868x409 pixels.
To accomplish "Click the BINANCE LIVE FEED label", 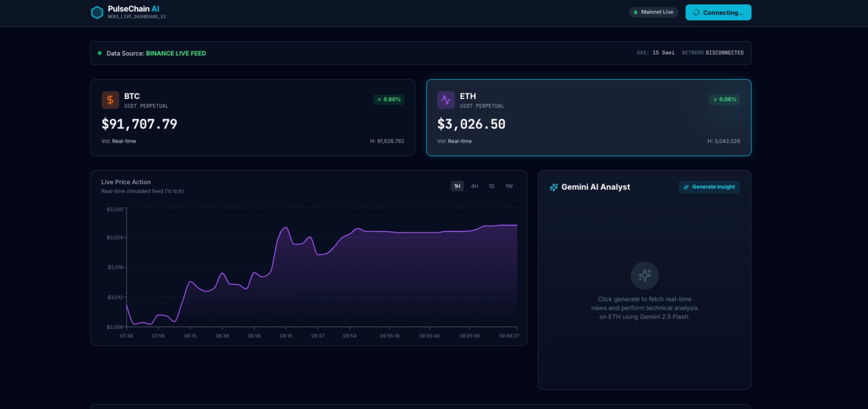I will [x=176, y=53].
